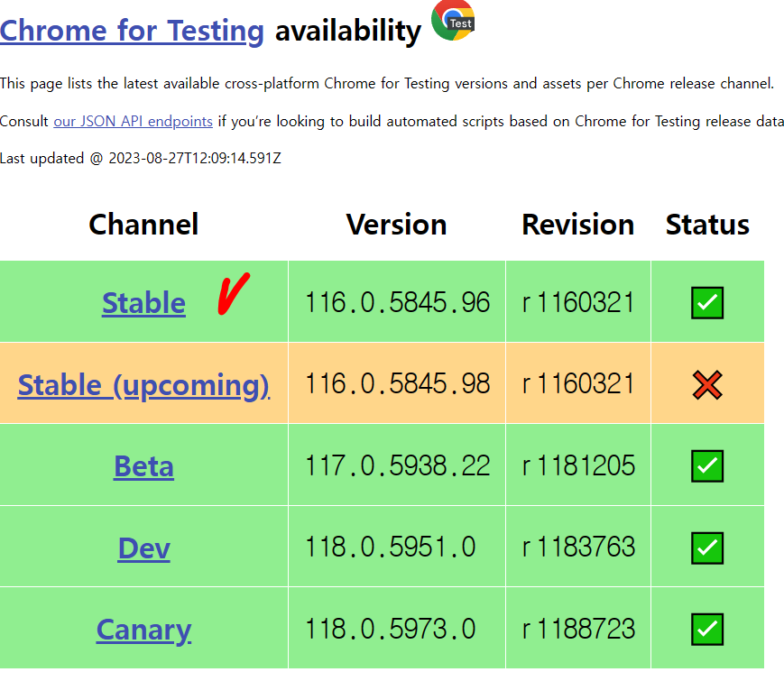
Task: Click the green check status icon for Canary
Action: (707, 629)
